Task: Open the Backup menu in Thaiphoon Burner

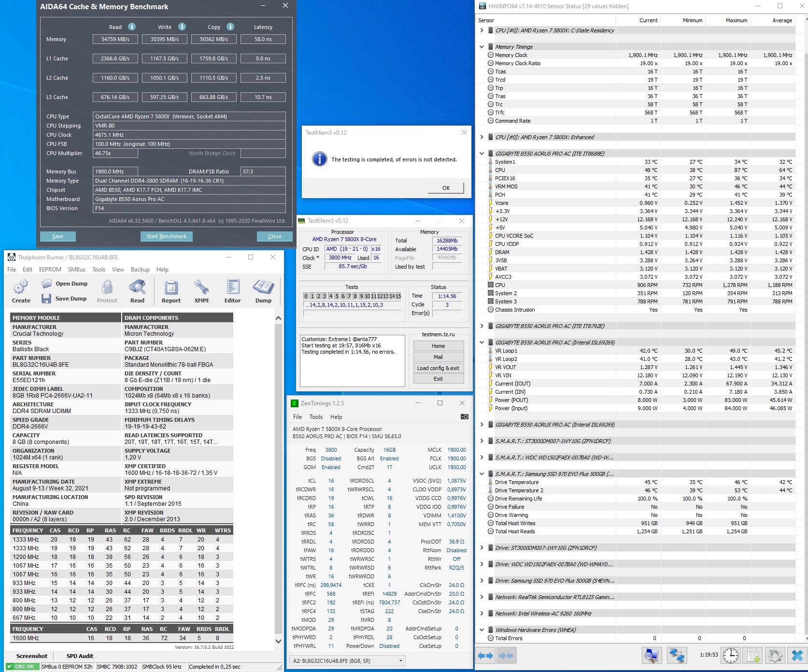Action: [x=140, y=270]
